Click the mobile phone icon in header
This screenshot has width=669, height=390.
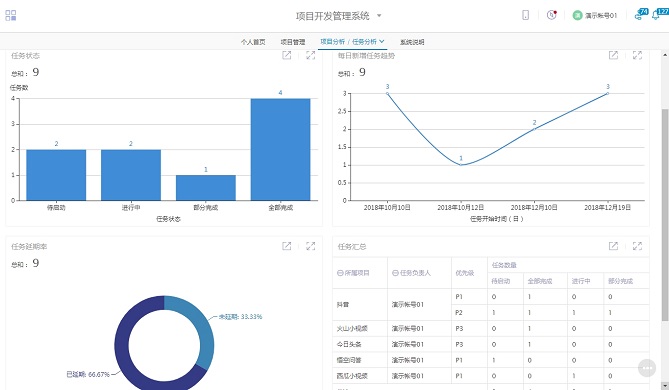pyautogui.click(x=526, y=15)
